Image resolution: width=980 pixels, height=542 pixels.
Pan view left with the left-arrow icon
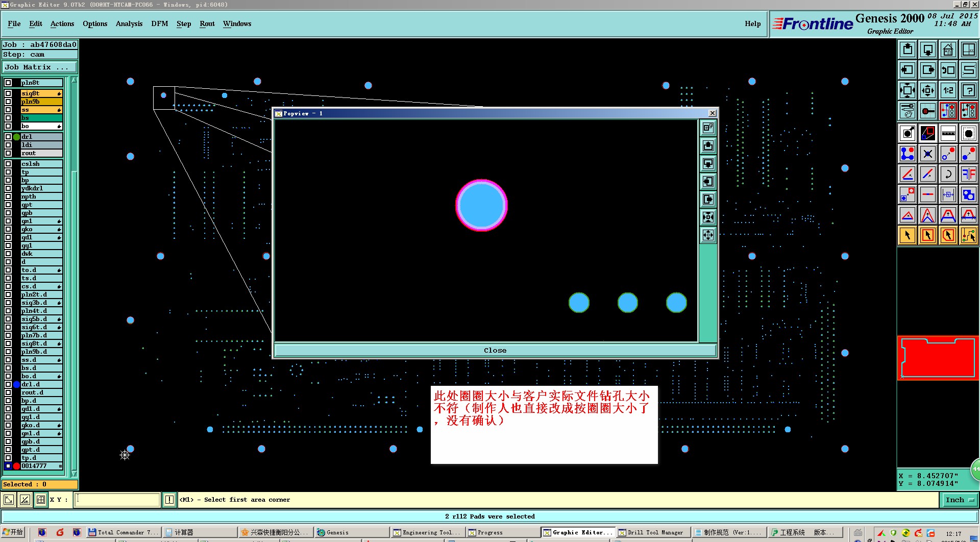tap(908, 70)
